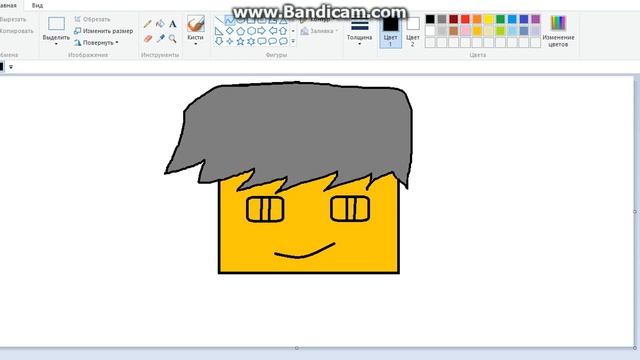Click the Вырезать cut button
Viewport: 640px width, 360px height.
(x=13, y=19)
